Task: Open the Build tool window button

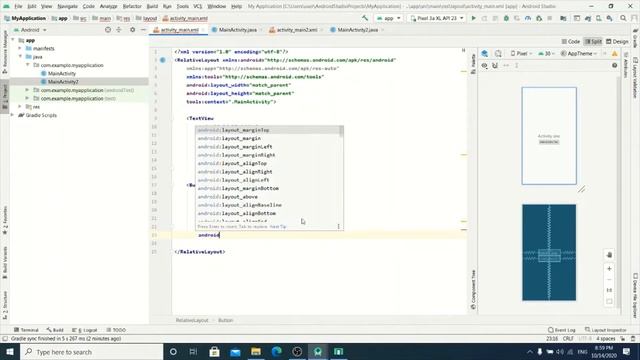Action: click(55, 330)
